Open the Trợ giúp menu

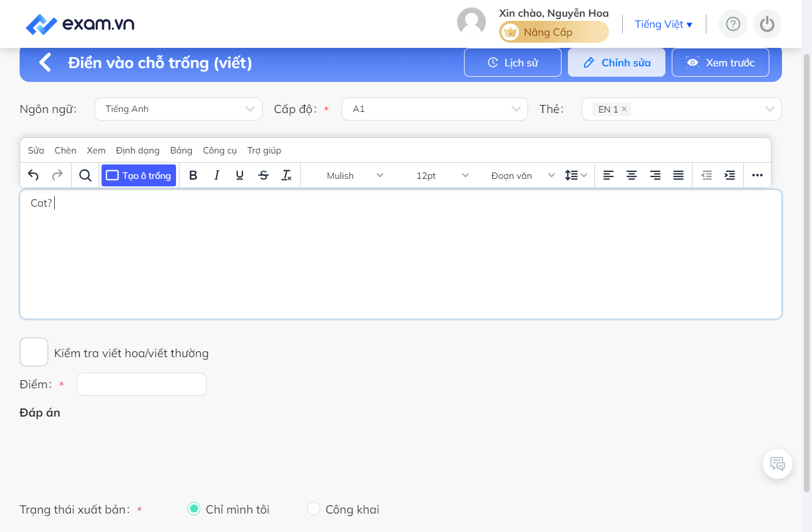(x=264, y=151)
